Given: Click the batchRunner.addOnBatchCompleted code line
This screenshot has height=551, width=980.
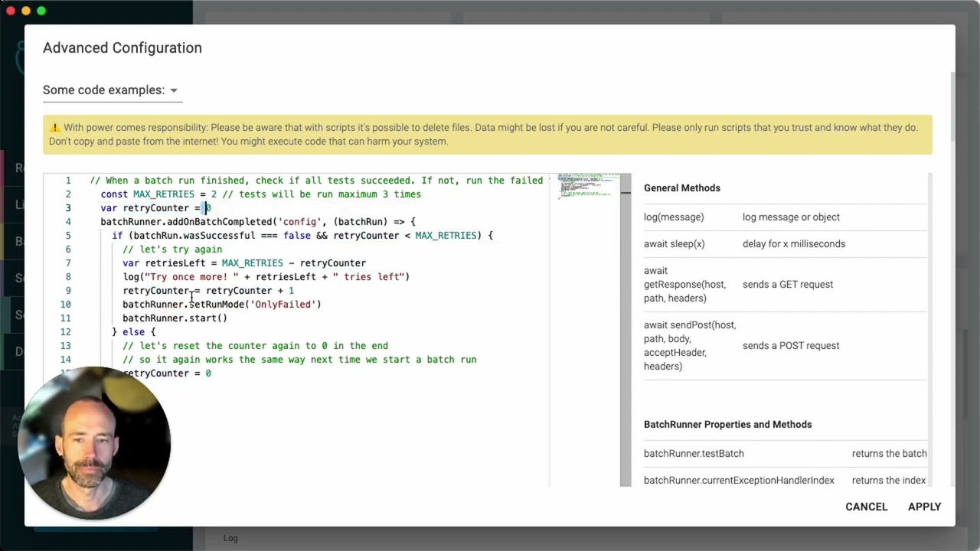Looking at the screenshot, I should [258, 222].
